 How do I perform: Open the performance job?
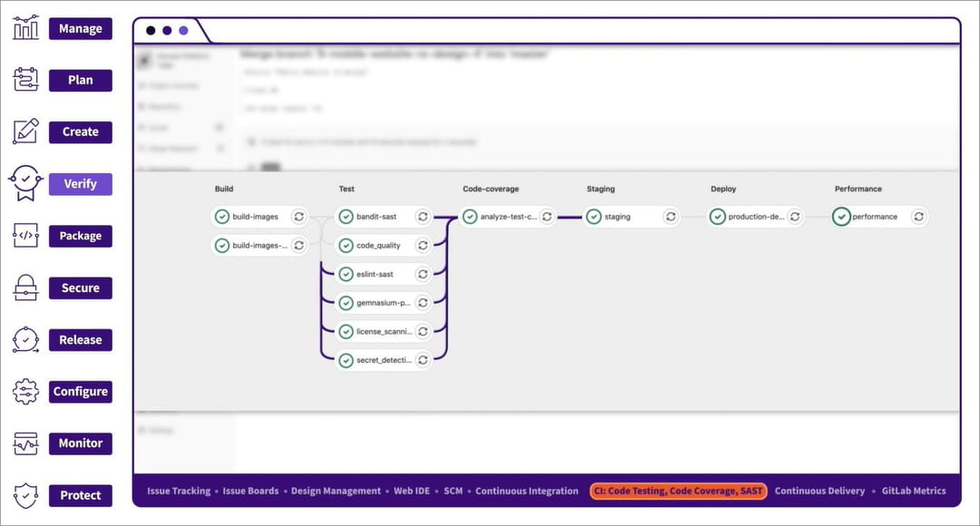point(879,217)
